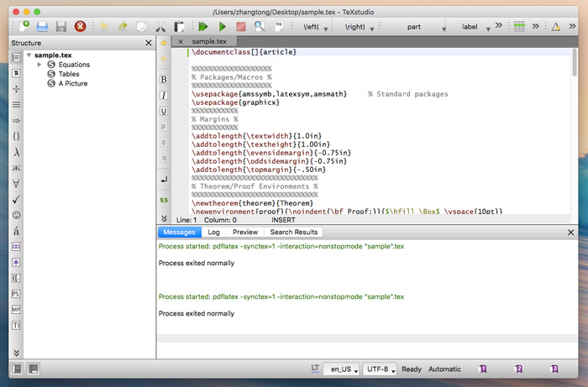Image resolution: width=588 pixels, height=387 pixels.
Task: Open a file with folder icon
Action: pyautogui.click(x=42, y=27)
